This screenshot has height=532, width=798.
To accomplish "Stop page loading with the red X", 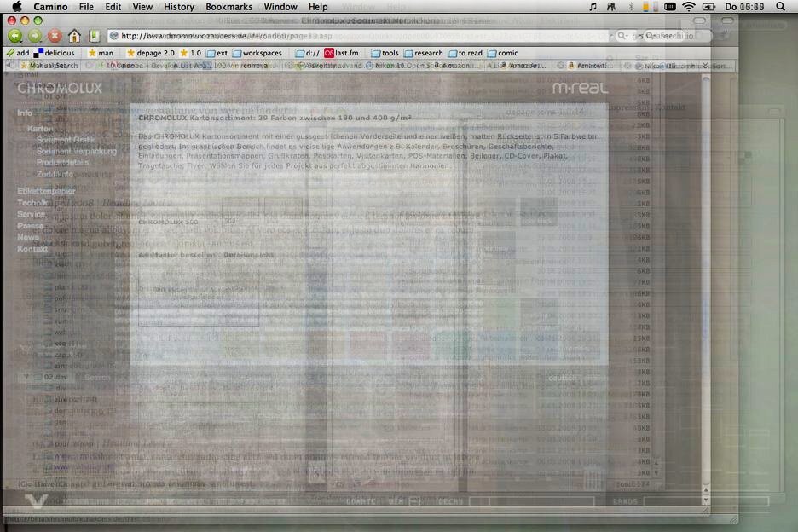I will coord(55,36).
